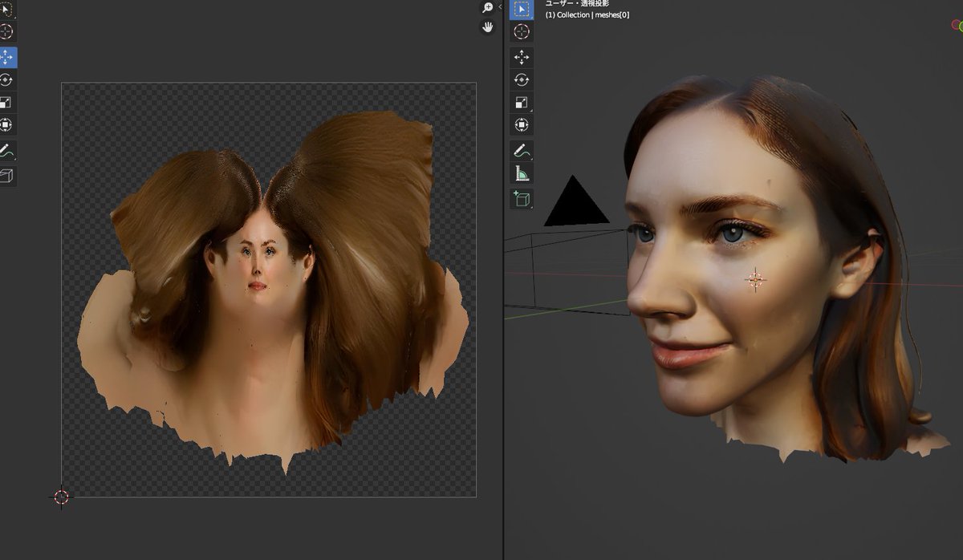Select the Transform tool in left editor toolbar
Image resolution: width=963 pixels, height=560 pixels.
pos(6,125)
